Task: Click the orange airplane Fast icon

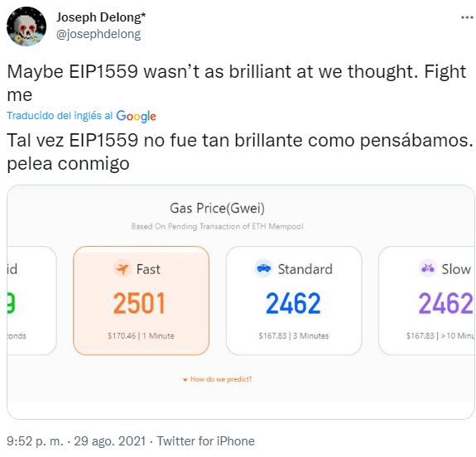Action: click(123, 269)
